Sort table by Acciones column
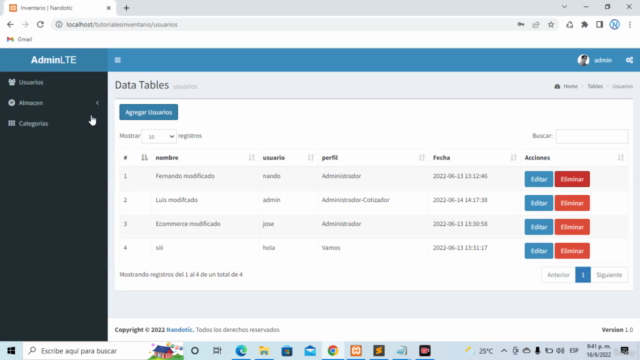Image resolution: width=640 pixels, height=360 pixels. 574,158
